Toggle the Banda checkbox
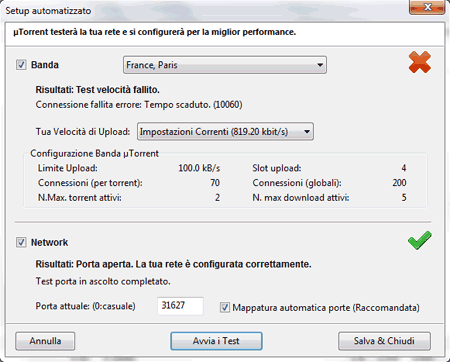Screen dimensions: 450x362 21,64
